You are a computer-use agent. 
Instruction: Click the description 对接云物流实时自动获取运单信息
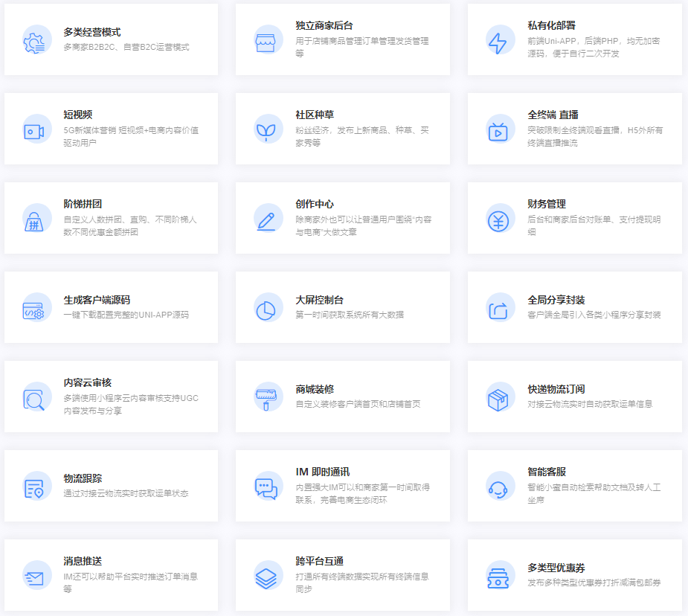coord(590,404)
